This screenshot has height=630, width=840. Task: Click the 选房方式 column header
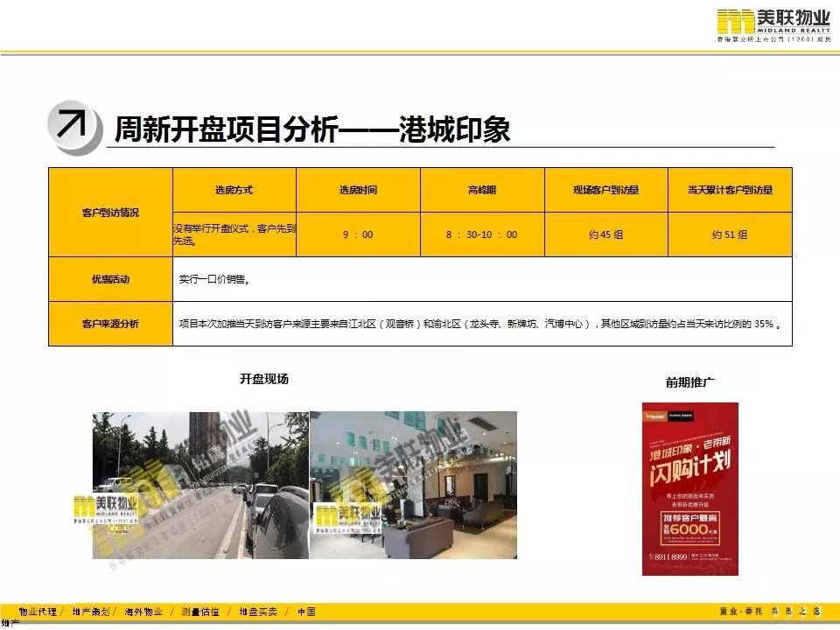pos(234,190)
